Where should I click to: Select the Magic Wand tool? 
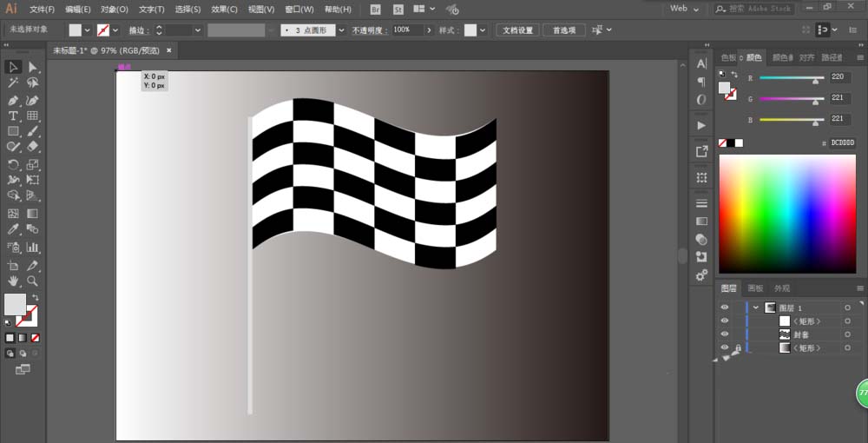pyautogui.click(x=13, y=83)
